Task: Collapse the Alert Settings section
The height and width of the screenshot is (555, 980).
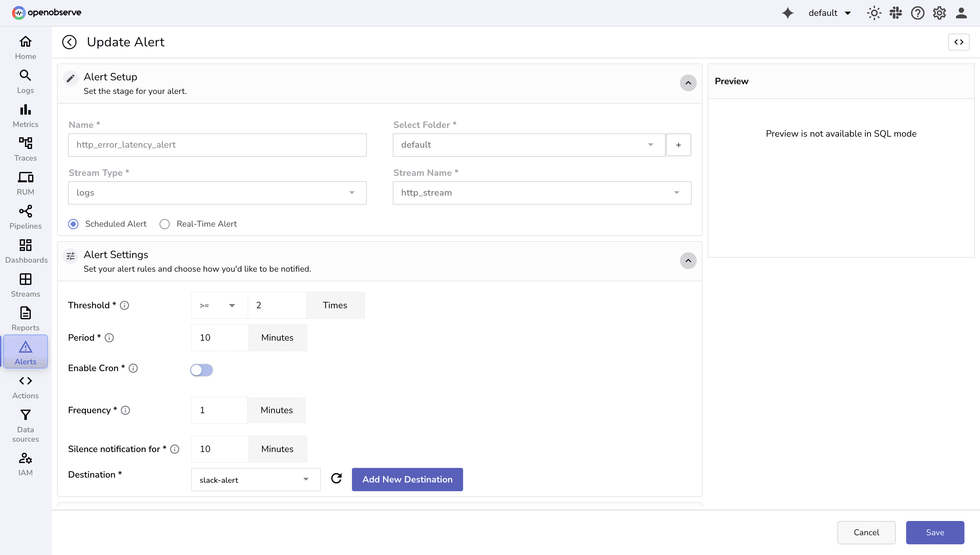Action: coord(688,261)
